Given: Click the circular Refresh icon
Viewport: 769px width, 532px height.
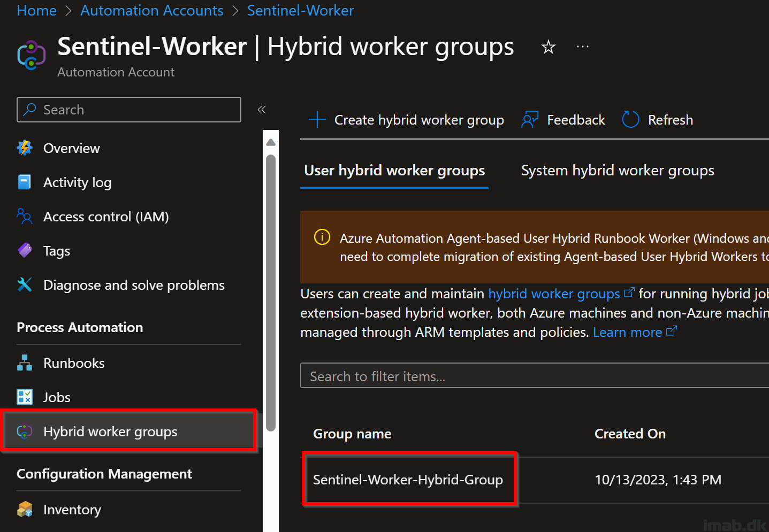Looking at the screenshot, I should 630,119.
